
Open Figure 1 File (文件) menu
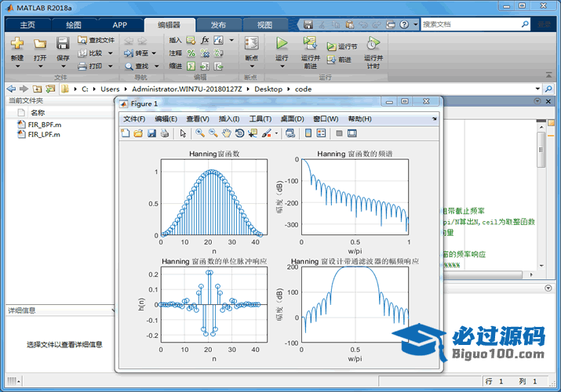coord(134,118)
